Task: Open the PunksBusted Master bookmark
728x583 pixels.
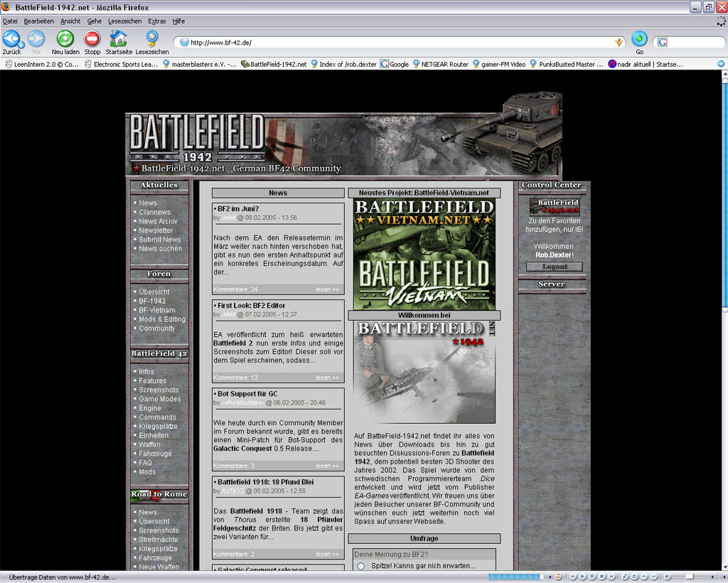Action: click(x=567, y=65)
